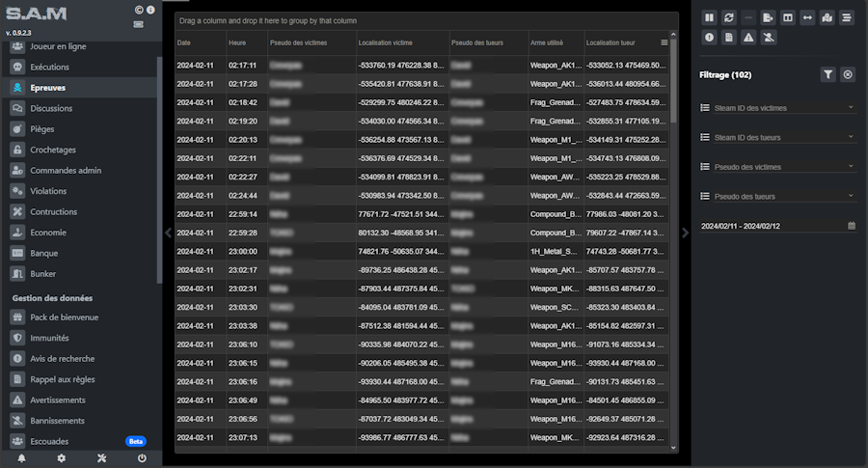Click the date range input field

[772, 226]
